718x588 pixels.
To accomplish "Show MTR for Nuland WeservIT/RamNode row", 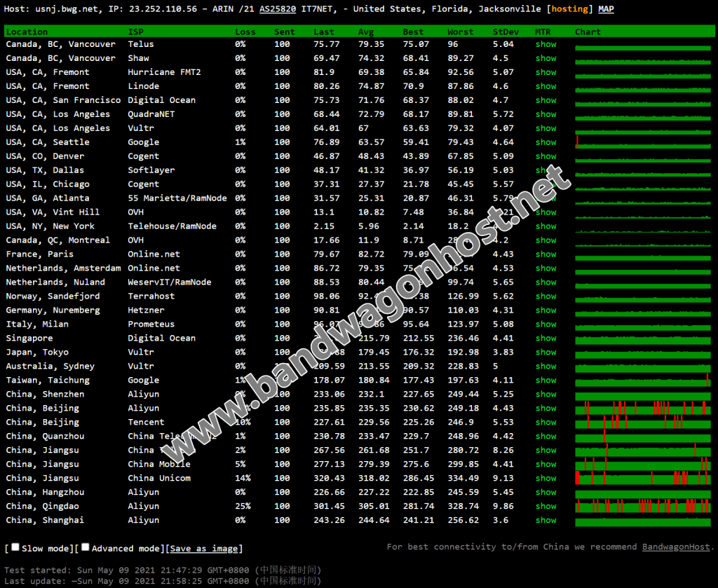I will coord(546,282).
